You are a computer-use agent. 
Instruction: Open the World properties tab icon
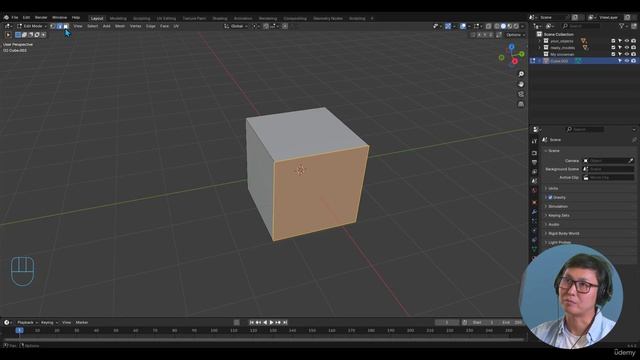(x=534, y=190)
